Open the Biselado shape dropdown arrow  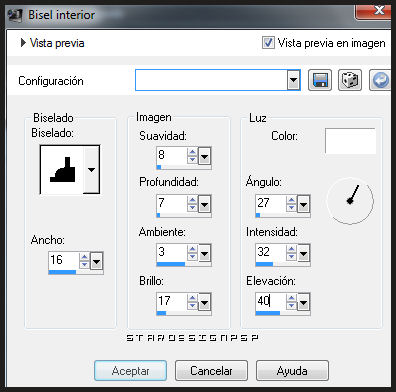click(x=91, y=169)
